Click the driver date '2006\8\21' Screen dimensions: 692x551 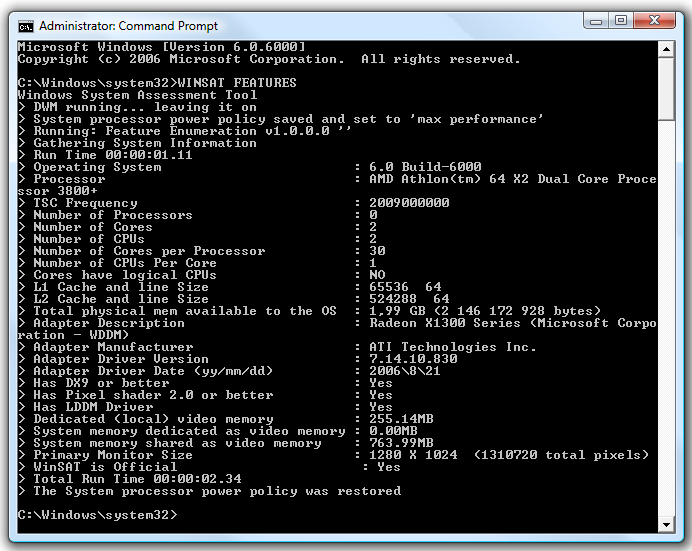click(405, 371)
